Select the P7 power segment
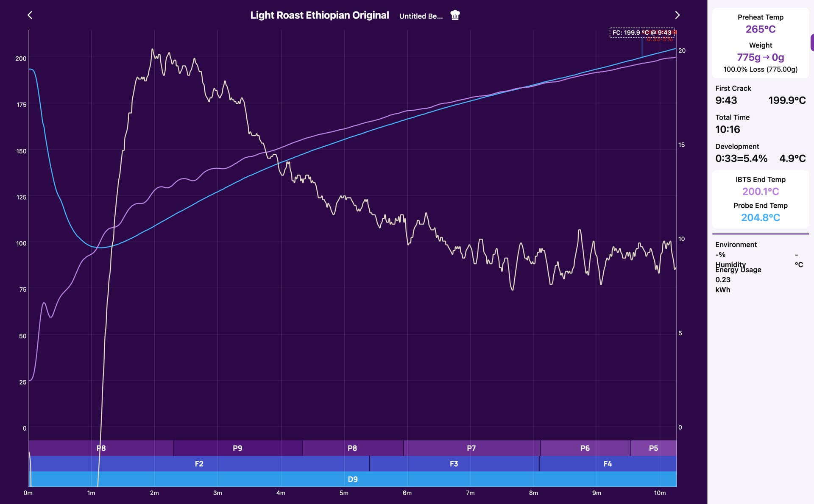This screenshot has width=814, height=504. click(471, 448)
